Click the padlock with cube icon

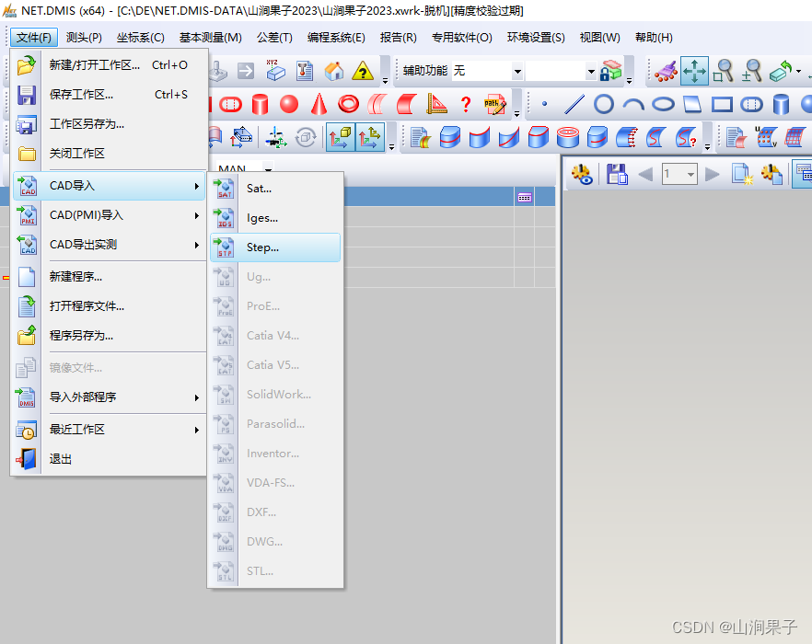pyautogui.click(x=610, y=71)
